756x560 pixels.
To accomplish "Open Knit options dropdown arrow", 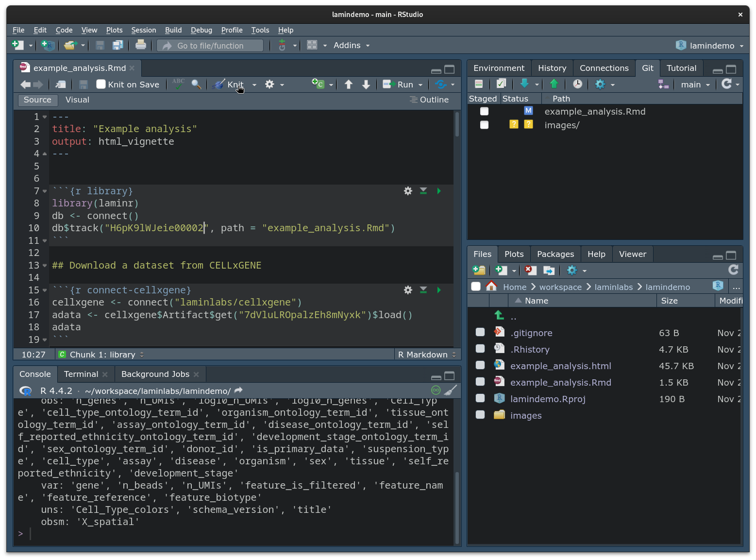I will [x=254, y=85].
